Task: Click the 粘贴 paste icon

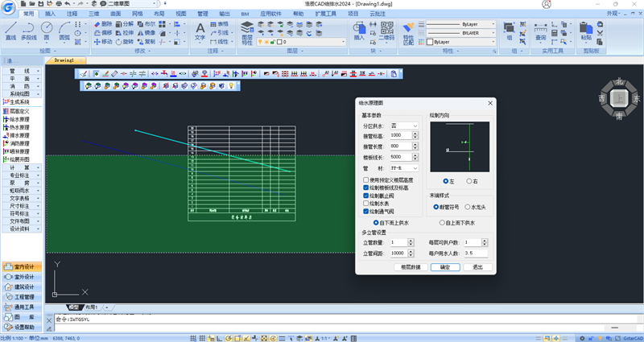Action: pos(585,30)
